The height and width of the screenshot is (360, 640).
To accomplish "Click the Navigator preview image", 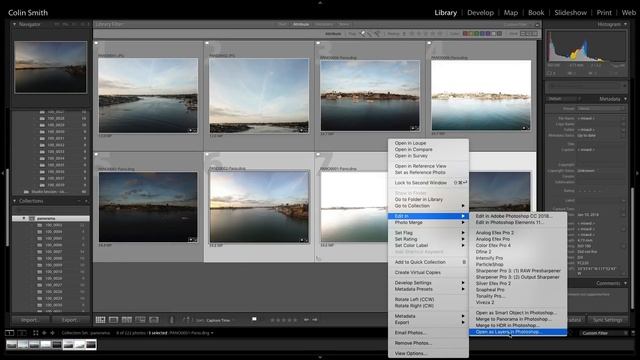I will click(x=51, y=67).
